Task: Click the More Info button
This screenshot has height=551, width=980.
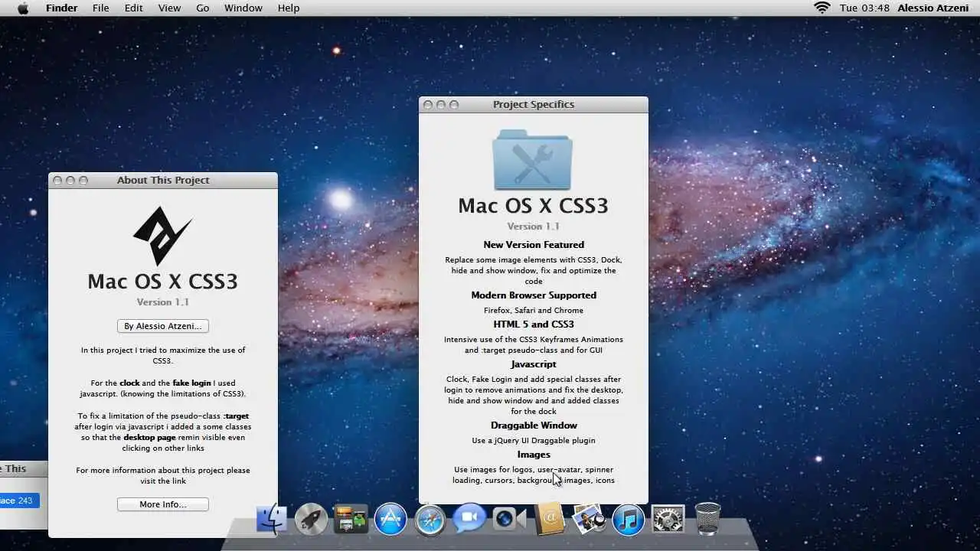Action: pos(163,504)
